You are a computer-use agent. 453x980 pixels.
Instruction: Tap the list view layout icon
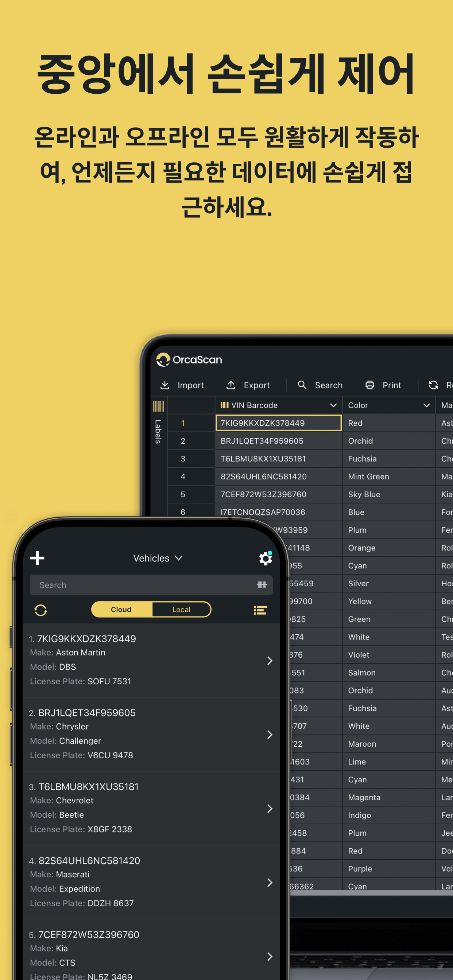(260, 610)
